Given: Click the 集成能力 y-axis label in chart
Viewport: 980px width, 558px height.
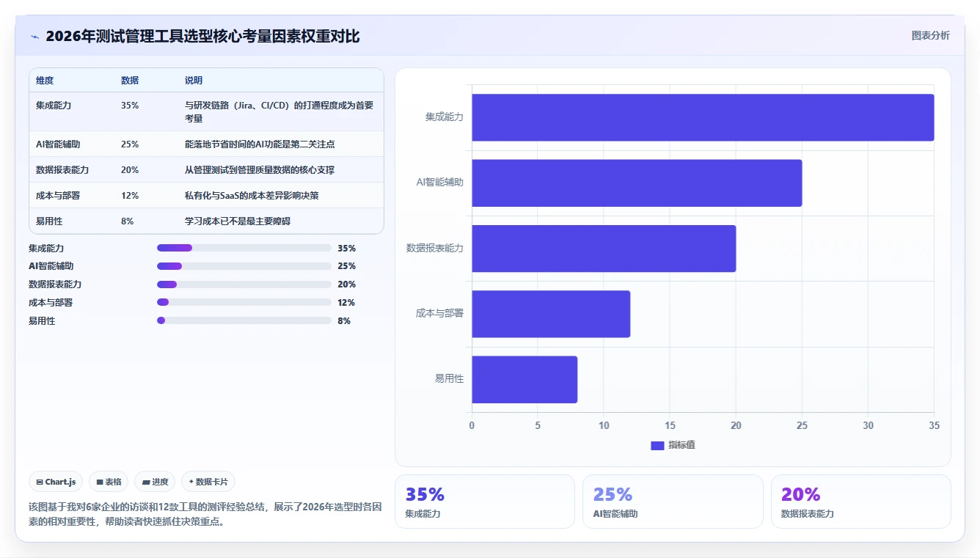Looking at the screenshot, I should [445, 117].
